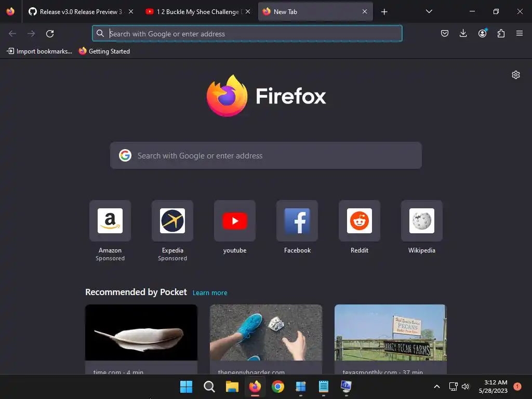Focus the address bar search field
The image size is (532, 399).
(x=247, y=33)
